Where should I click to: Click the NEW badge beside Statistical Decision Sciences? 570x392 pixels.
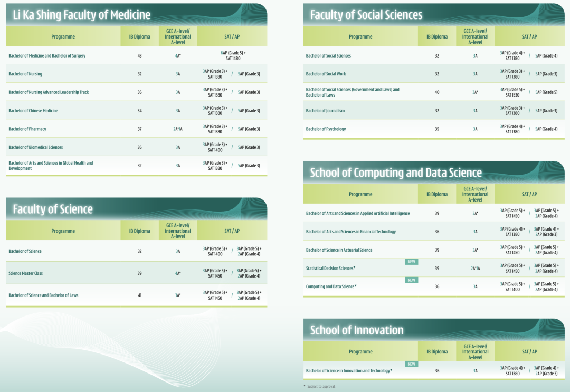point(412,262)
